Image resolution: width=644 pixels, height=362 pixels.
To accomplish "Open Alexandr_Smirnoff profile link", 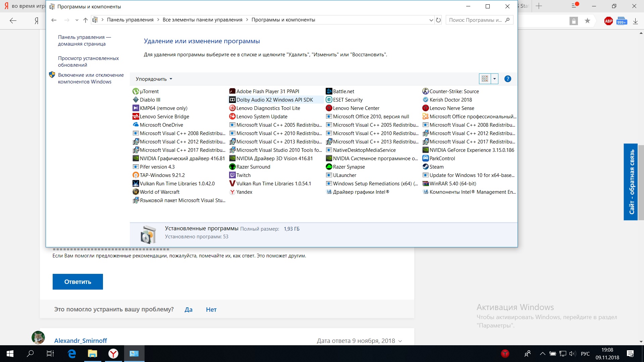I will click(x=80, y=341).
